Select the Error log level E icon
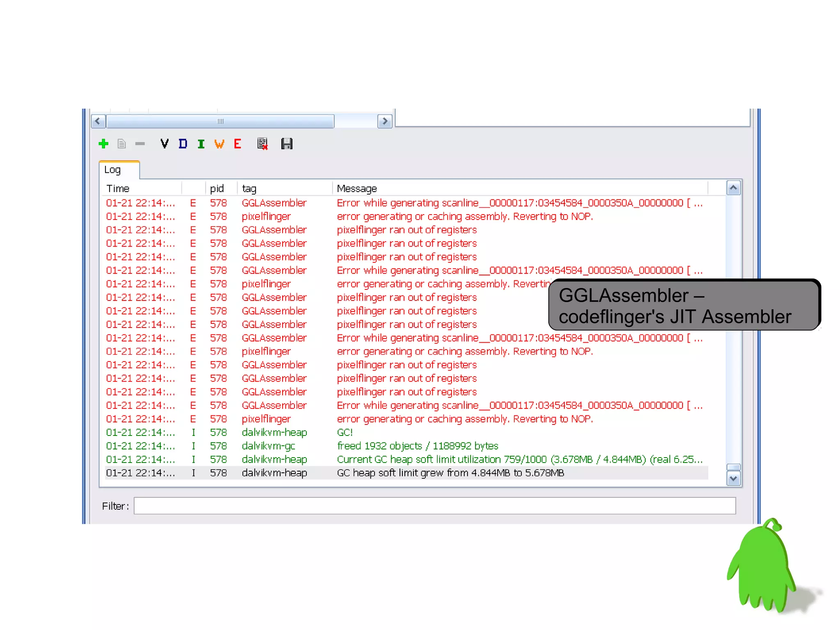Viewport: 840px width, 630px height. tap(237, 144)
